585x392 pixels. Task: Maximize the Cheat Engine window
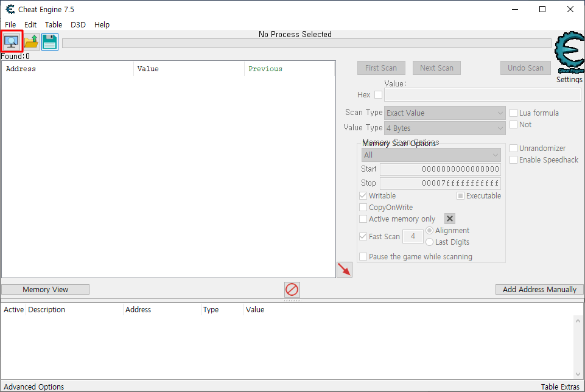542,9
